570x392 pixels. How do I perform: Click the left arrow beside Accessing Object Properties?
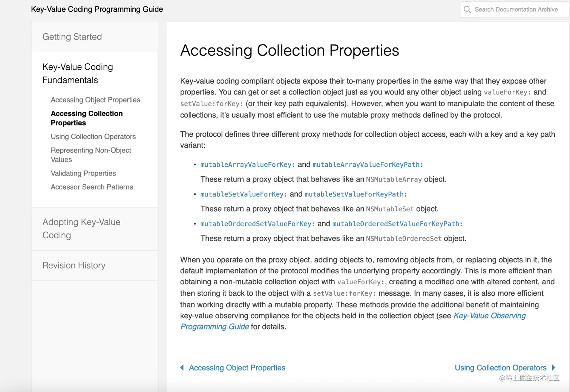[x=182, y=368]
